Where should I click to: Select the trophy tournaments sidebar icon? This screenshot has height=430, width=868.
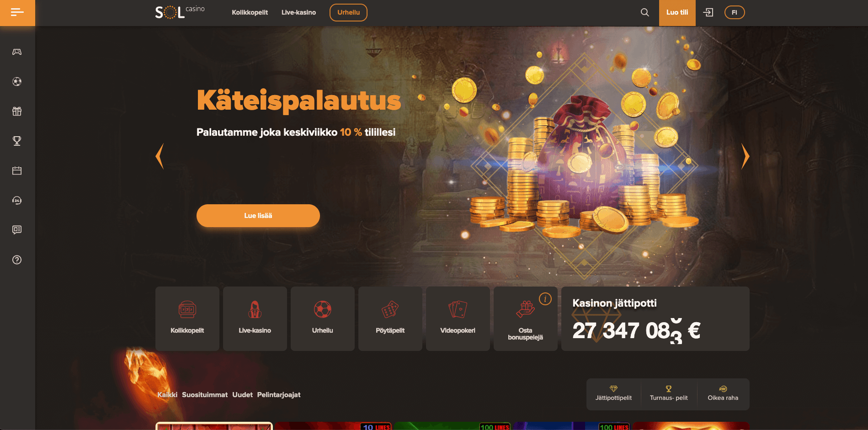[17, 141]
